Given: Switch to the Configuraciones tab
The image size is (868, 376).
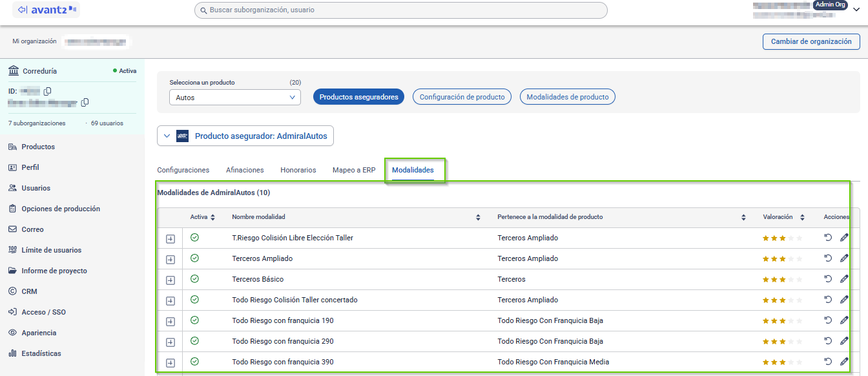Looking at the screenshot, I should pos(183,170).
